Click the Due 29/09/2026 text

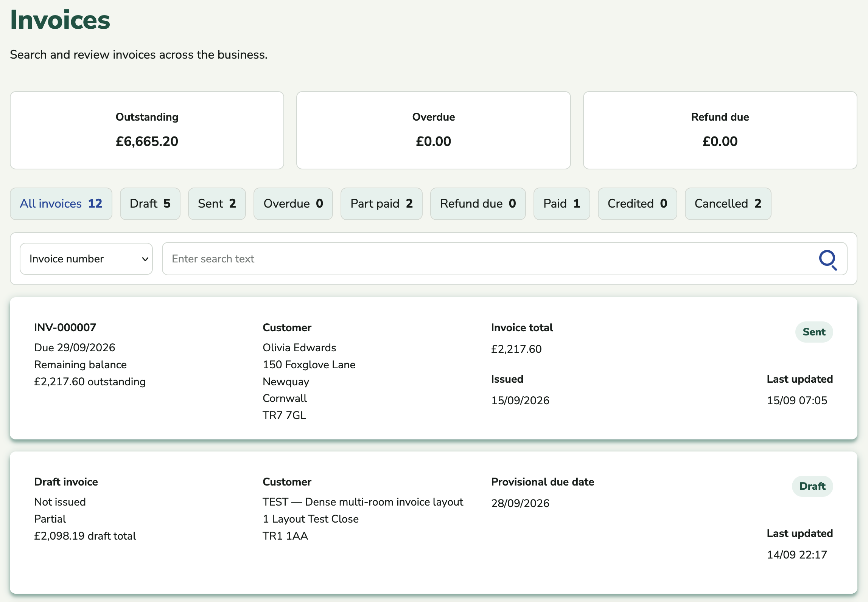coord(75,348)
